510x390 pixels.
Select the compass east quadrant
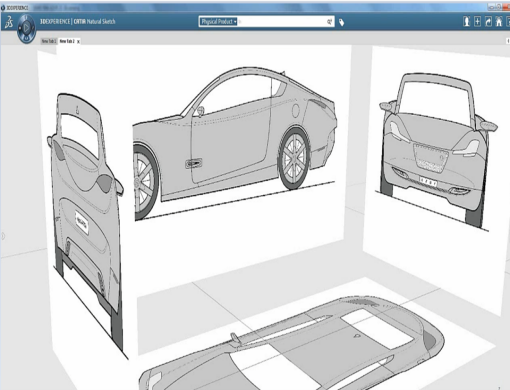pyautogui.click(x=33, y=28)
